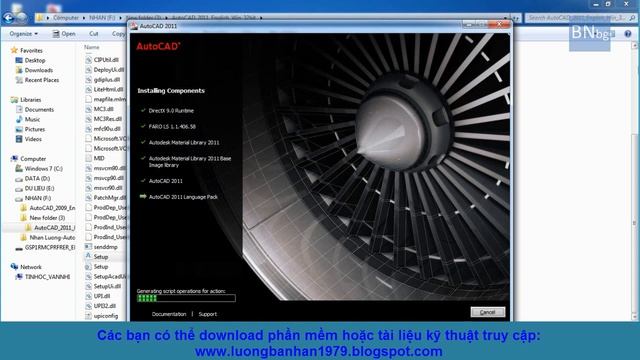The width and height of the screenshot is (640, 360).
Task: Select the CIPUtil.dll file
Action: (106, 60)
